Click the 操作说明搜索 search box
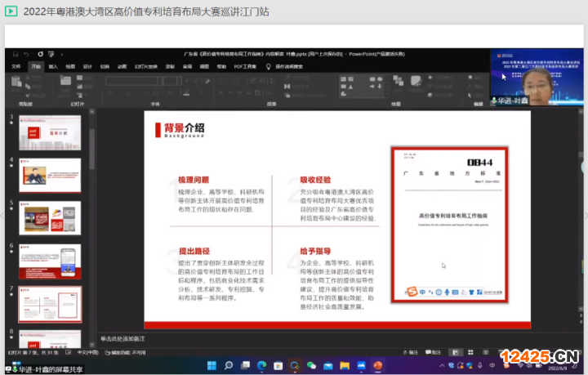 287,66
